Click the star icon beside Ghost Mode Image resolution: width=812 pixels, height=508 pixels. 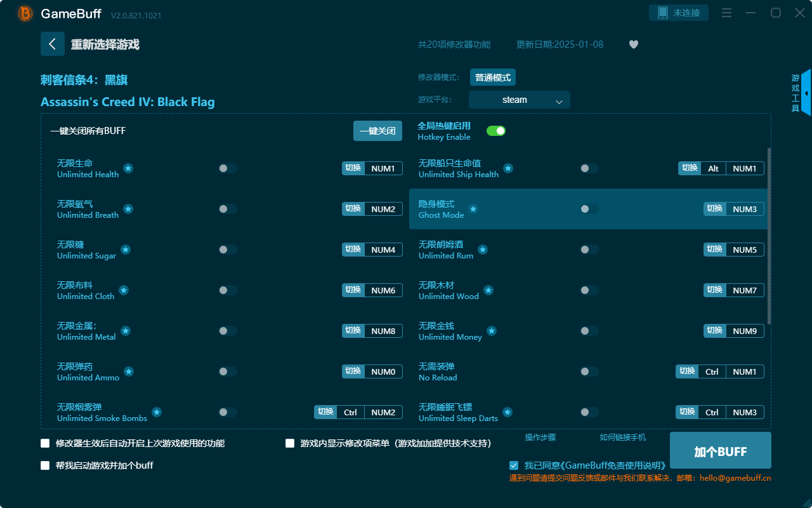point(473,208)
